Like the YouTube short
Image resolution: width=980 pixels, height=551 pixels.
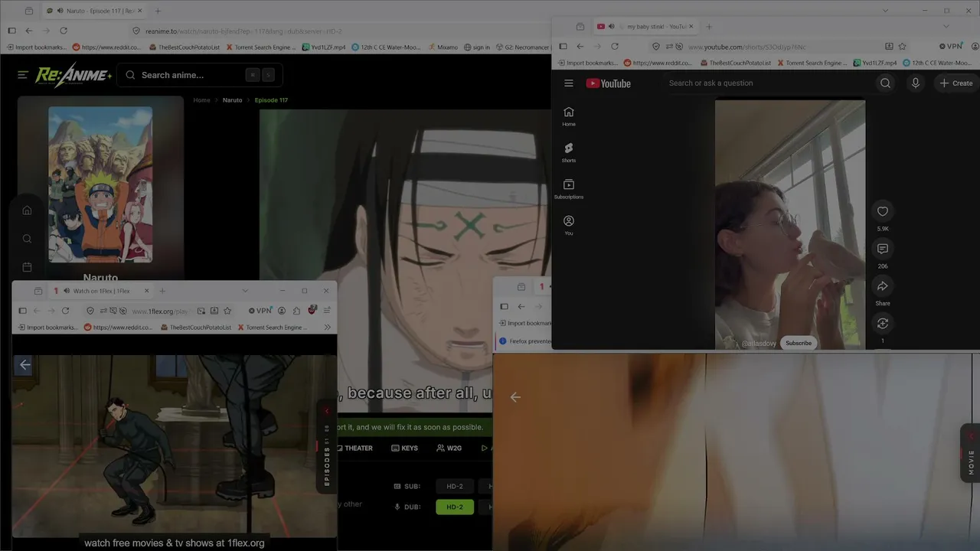coord(883,212)
